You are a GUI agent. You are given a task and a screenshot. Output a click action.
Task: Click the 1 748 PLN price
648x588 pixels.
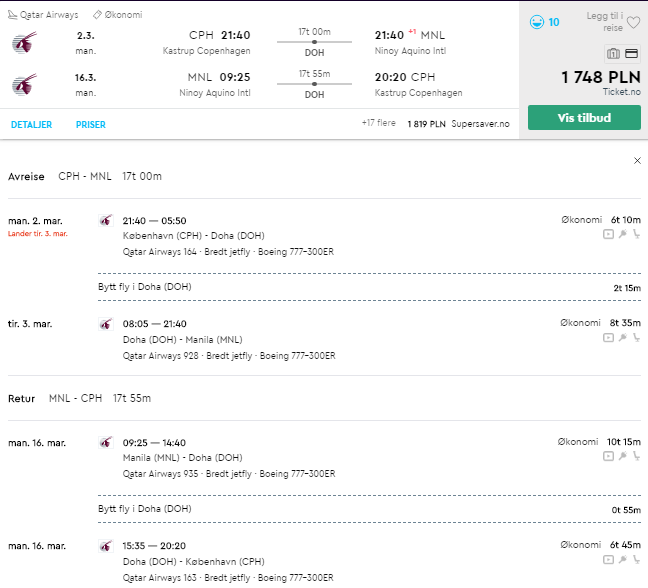point(601,77)
